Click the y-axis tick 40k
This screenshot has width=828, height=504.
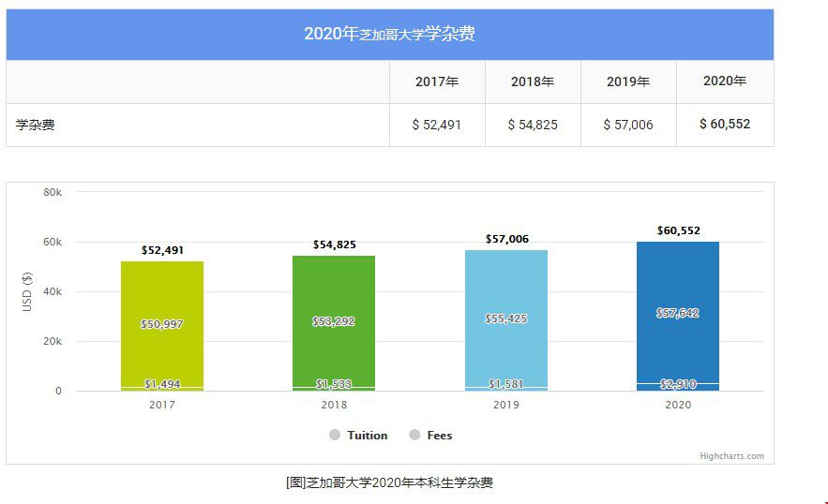53,292
